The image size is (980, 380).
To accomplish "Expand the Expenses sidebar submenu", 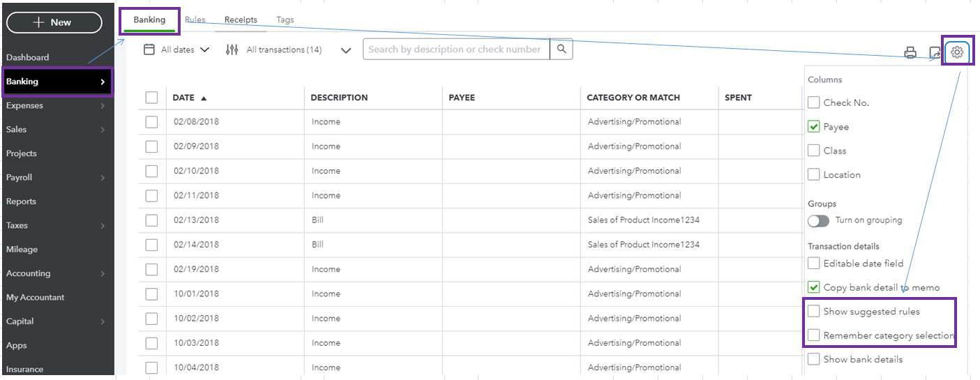I will click(x=103, y=106).
